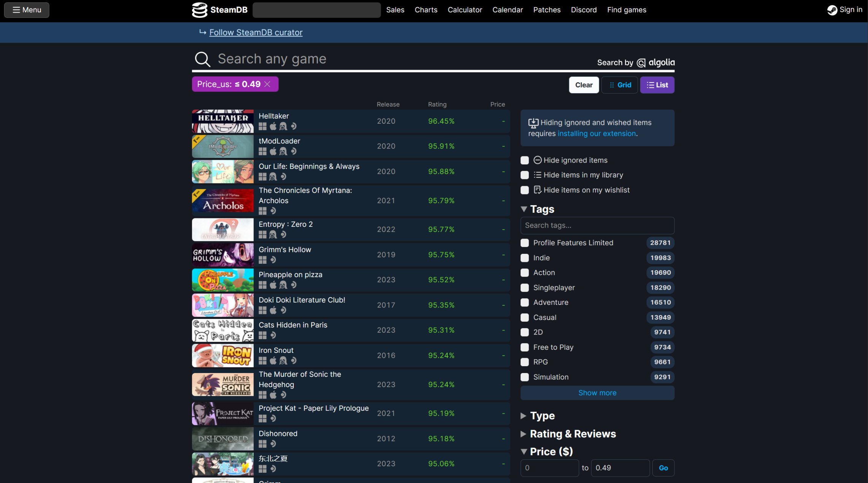Sort by Release column header

(x=388, y=104)
